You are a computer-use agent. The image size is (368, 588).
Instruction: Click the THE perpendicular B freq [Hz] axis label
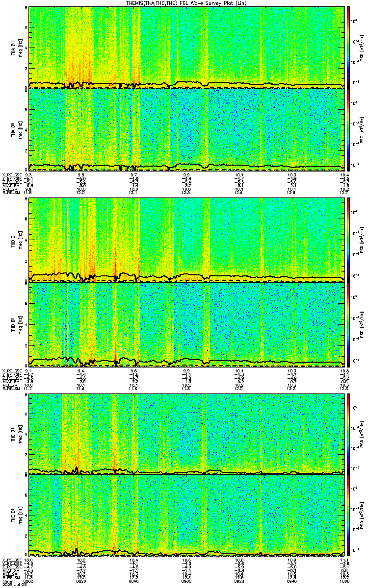coord(20,434)
